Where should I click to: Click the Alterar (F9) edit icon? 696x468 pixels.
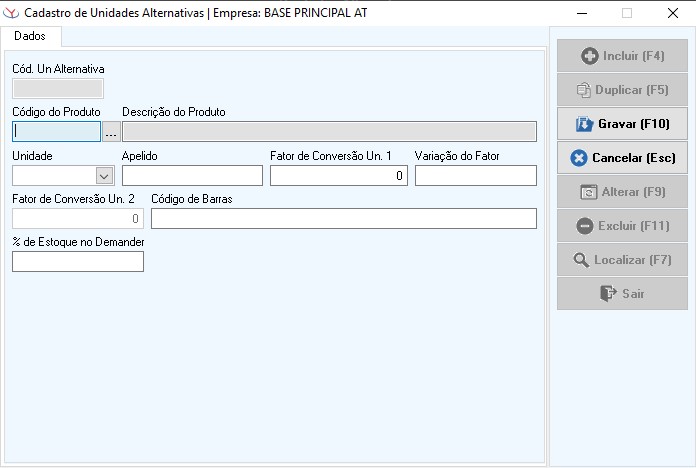tap(590, 192)
